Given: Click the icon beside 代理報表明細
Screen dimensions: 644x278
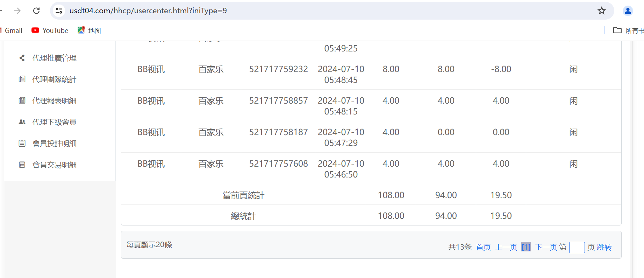Looking at the screenshot, I should [x=22, y=101].
